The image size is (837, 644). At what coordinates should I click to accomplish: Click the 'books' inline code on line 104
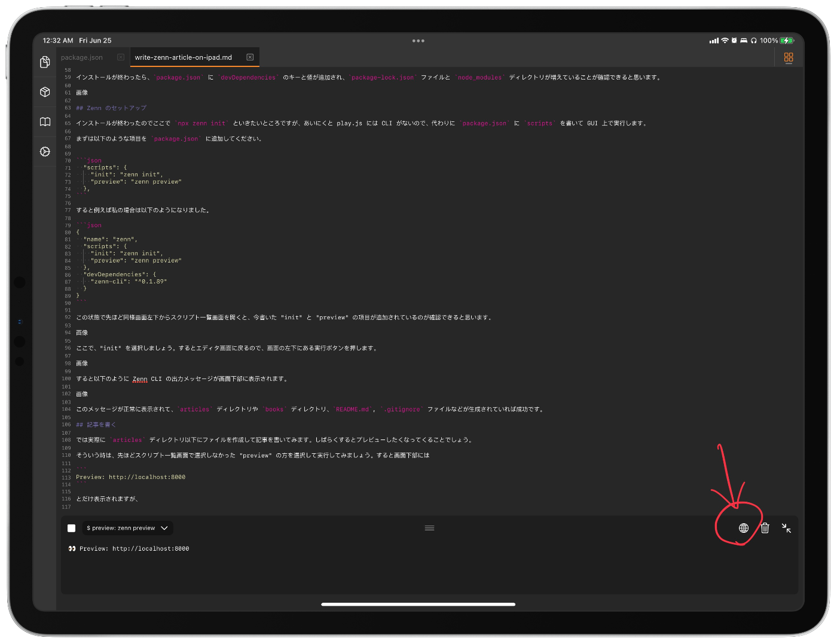tap(274, 410)
